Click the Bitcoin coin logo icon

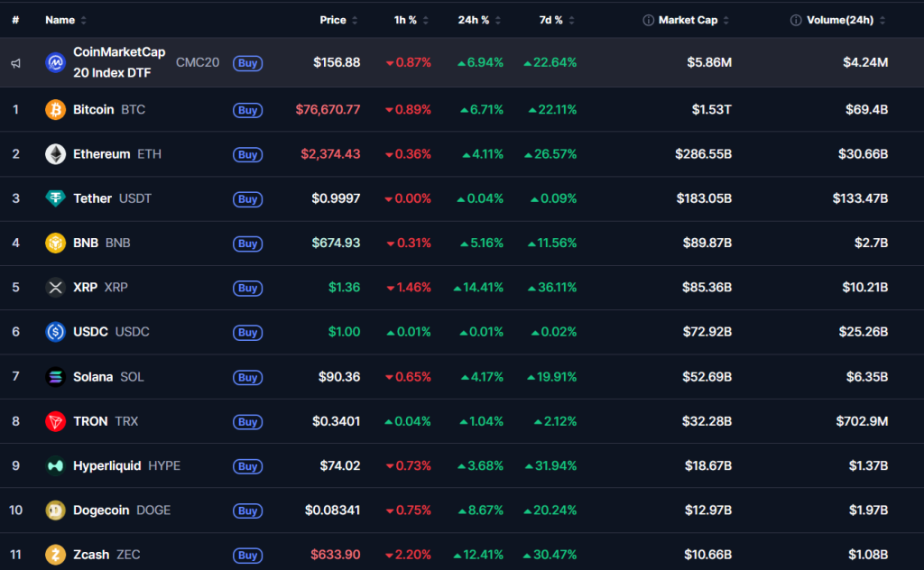(55, 109)
